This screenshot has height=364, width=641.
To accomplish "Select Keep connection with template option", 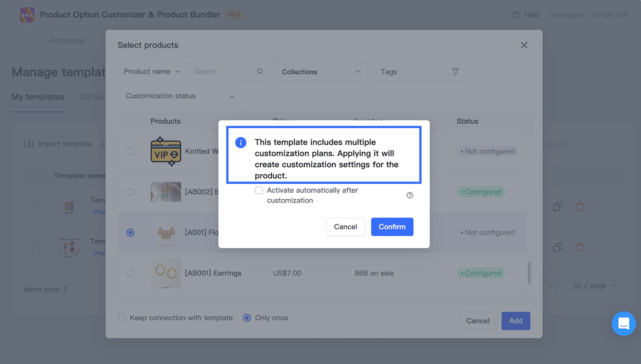I will 122,318.
